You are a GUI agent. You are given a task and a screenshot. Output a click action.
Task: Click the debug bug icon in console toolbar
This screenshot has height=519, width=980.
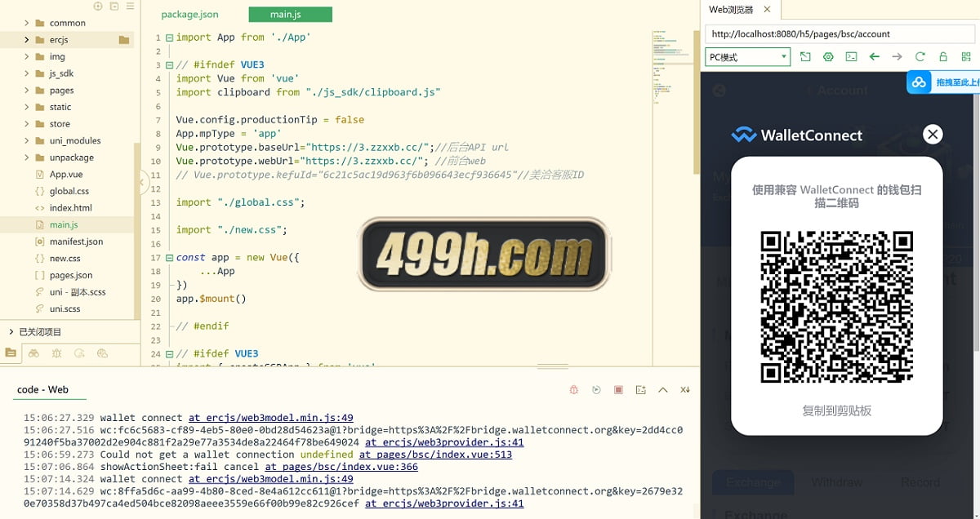tap(575, 390)
